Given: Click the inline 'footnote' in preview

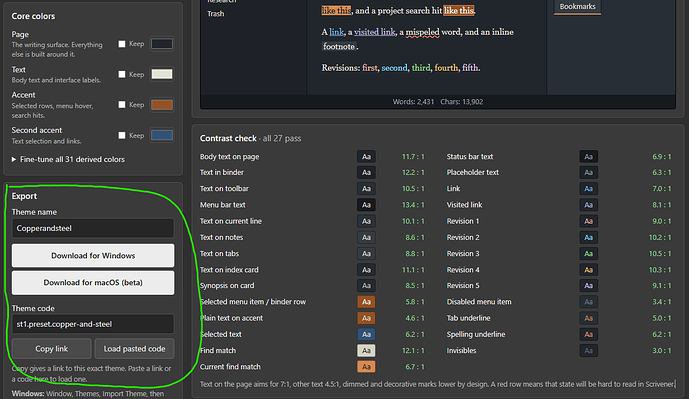Looking at the screenshot, I should 339,47.
